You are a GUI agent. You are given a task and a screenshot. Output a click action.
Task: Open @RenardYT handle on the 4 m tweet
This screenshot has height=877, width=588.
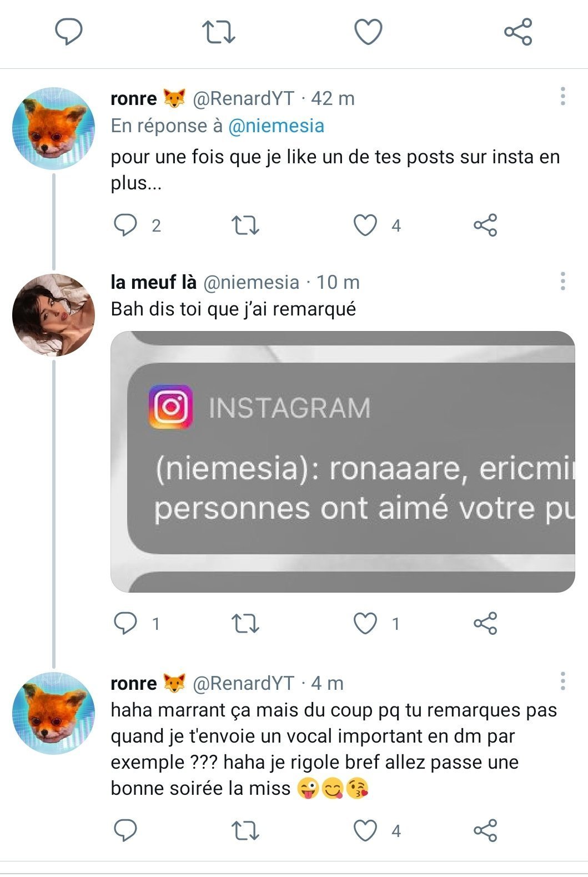pos(243,683)
